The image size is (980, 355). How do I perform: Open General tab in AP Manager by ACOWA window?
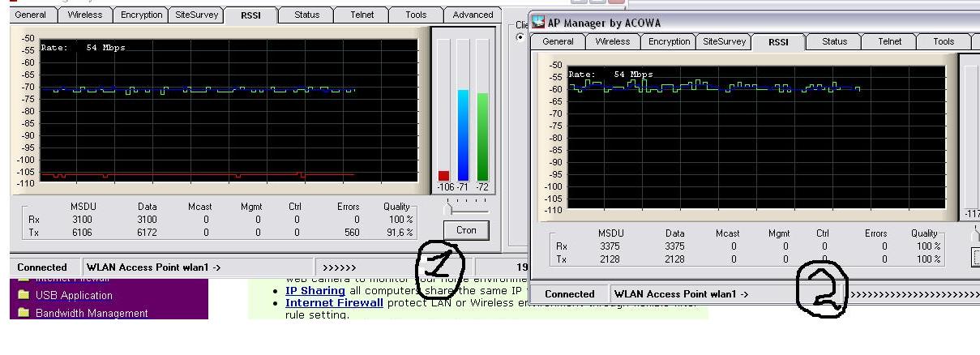558,41
